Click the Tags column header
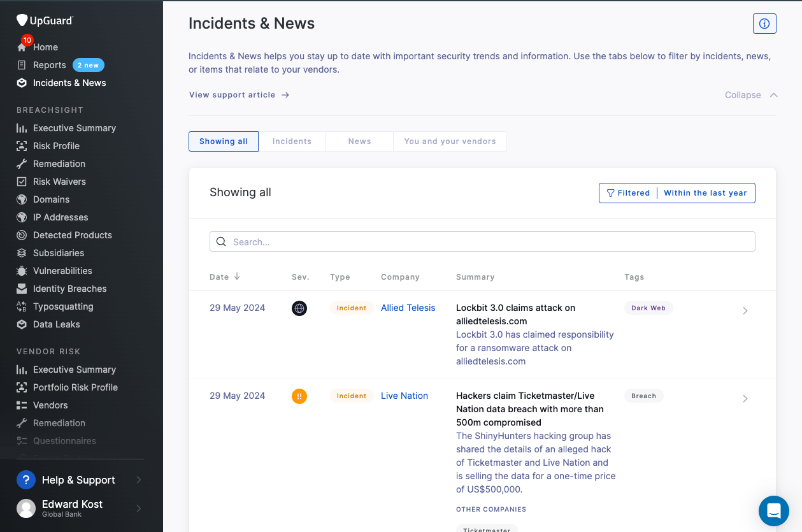This screenshot has width=802, height=532. click(634, 277)
